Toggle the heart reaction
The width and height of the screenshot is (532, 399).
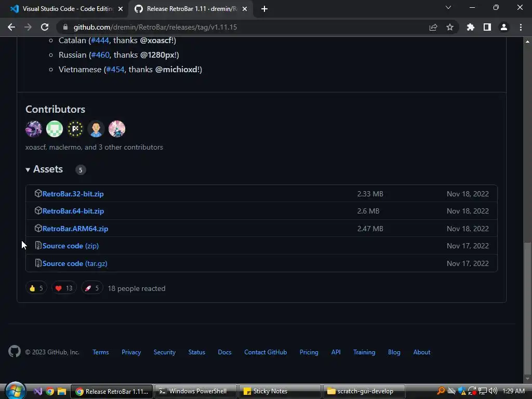pyautogui.click(x=64, y=288)
